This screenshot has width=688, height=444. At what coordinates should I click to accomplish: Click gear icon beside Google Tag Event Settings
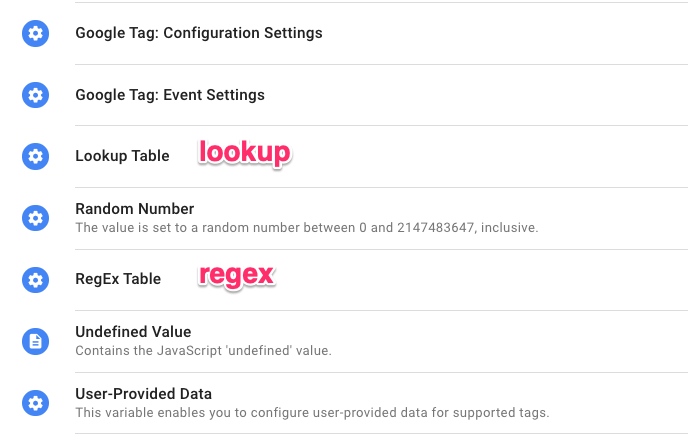(36, 95)
